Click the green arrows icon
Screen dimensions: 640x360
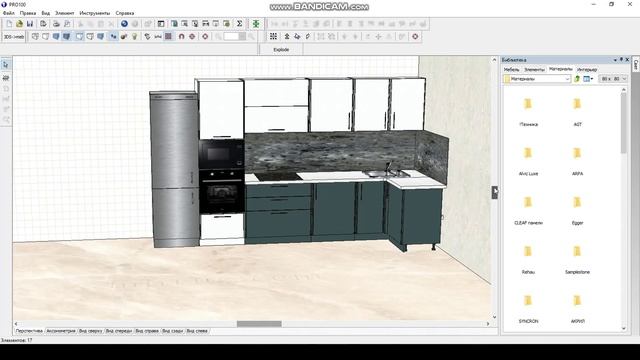pyautogui.click(x=256, y=24)
